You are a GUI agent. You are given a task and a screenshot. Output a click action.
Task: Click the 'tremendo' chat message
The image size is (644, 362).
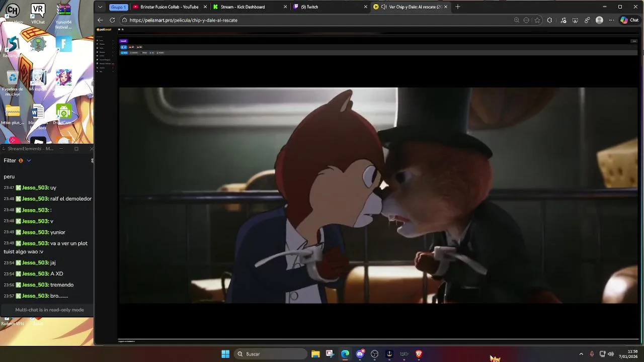click(x=62, y=285)
